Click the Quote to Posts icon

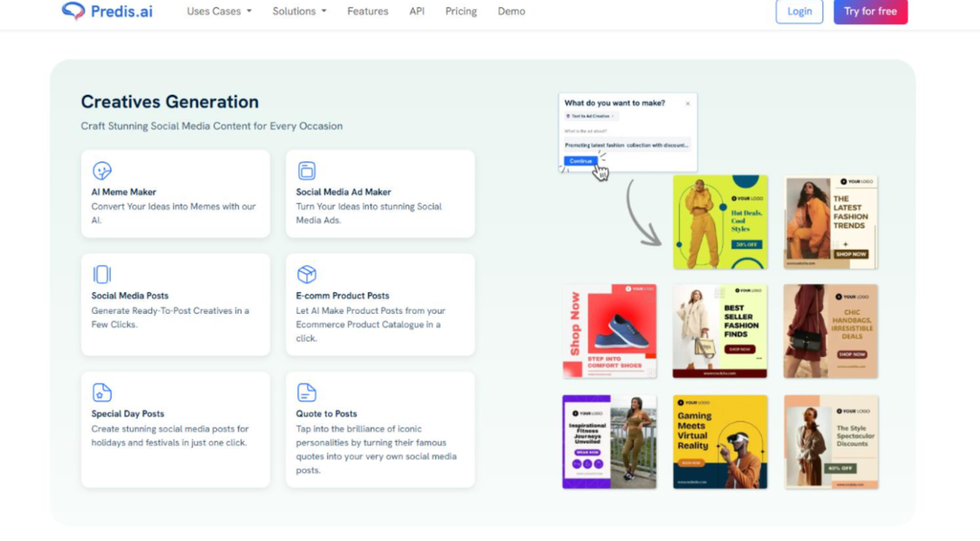point(307,392)
